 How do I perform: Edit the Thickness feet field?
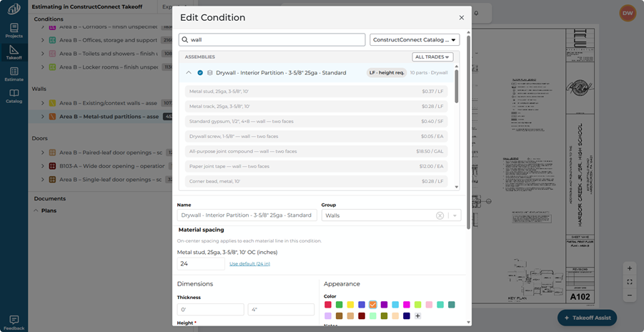click(x=210, y=309)
